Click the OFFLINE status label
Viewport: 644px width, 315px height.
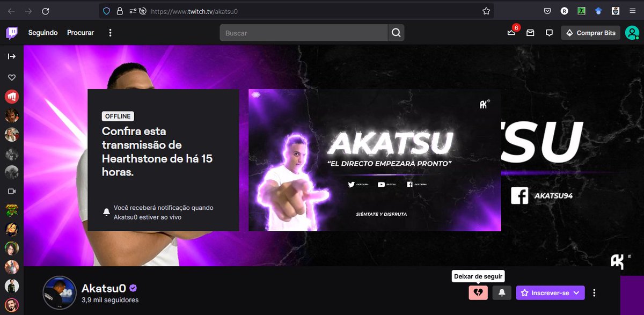pyautogui.click(x=118, y=116)
